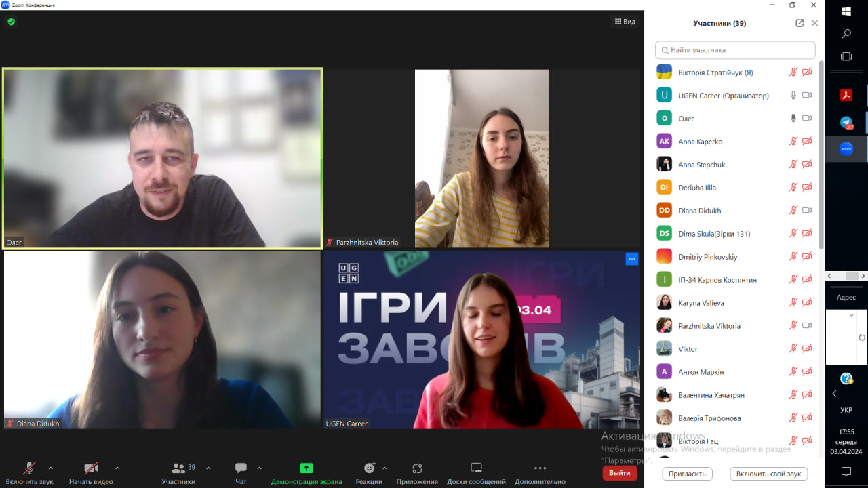
Task: Turn on camera with Начать видео
Action: [x=91, y=472]
